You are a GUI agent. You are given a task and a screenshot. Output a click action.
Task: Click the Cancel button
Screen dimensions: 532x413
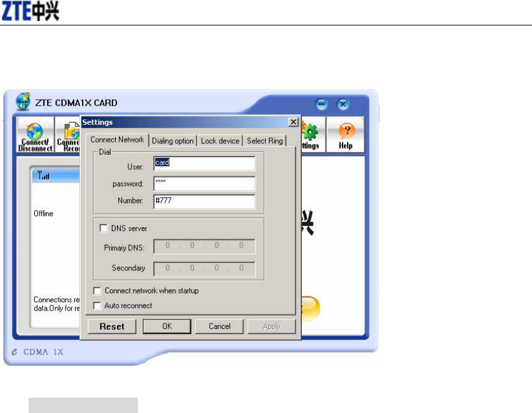click(219, 326)
